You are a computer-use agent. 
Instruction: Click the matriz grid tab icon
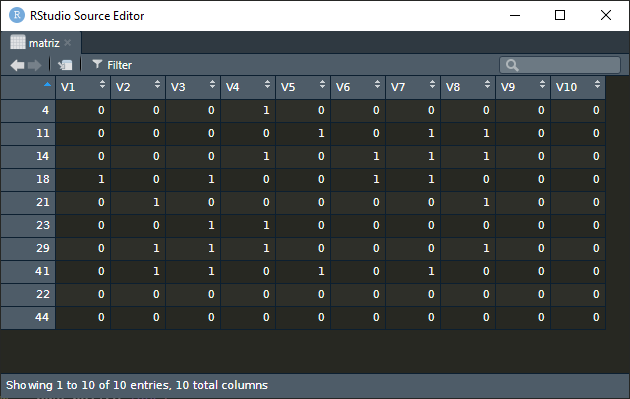(18, 42)
